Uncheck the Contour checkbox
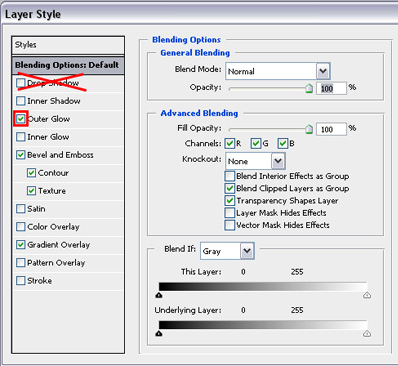Image resolution: width=398 pixels, height=366 pixels. coord(31,173)
